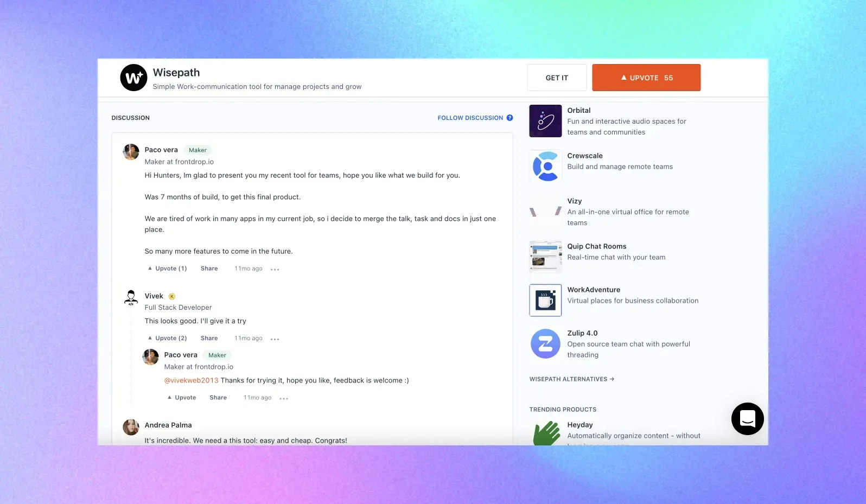
Task: Open Paco vera's avatar on the reply
Action: 150,357
